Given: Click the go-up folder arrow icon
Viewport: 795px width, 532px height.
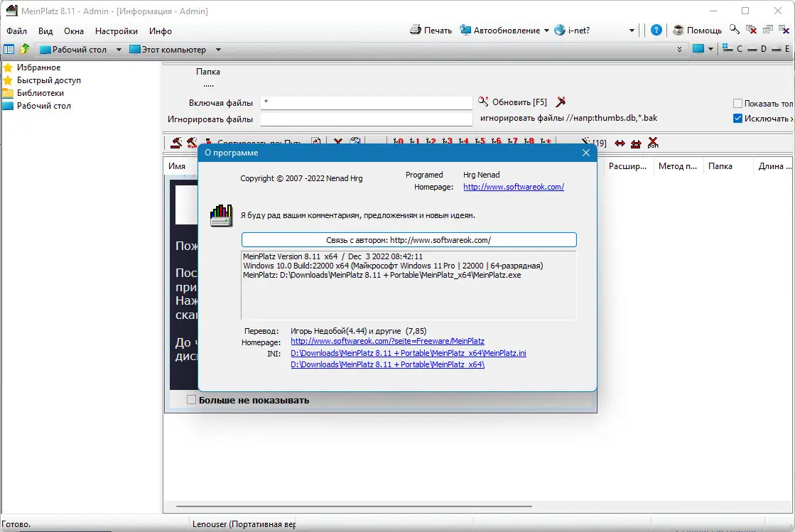Looking at the screenshot, I should pos(24,49).
